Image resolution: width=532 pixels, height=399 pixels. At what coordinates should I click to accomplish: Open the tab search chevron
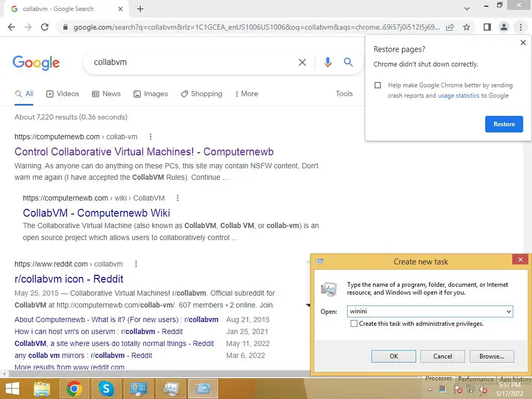coord(467,9)
